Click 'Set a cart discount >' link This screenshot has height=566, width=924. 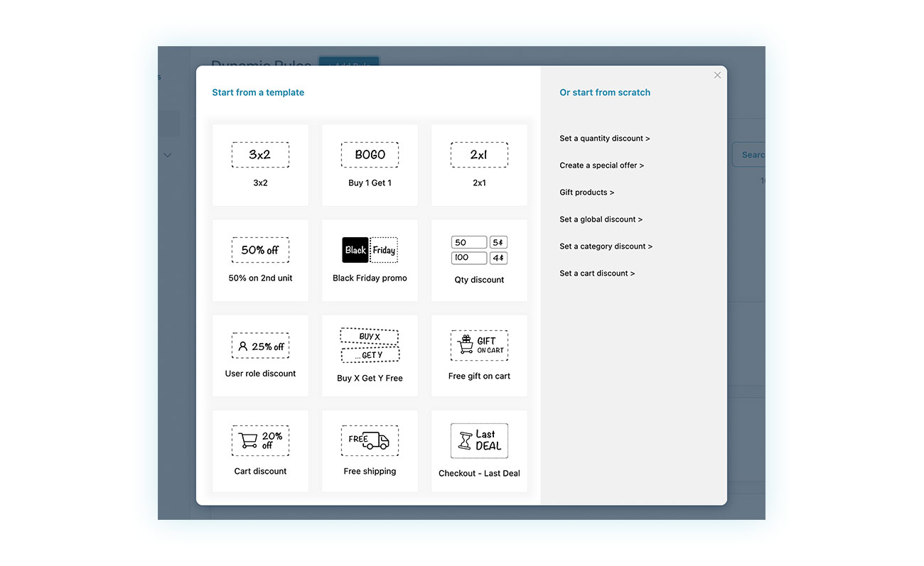(598, 273)
